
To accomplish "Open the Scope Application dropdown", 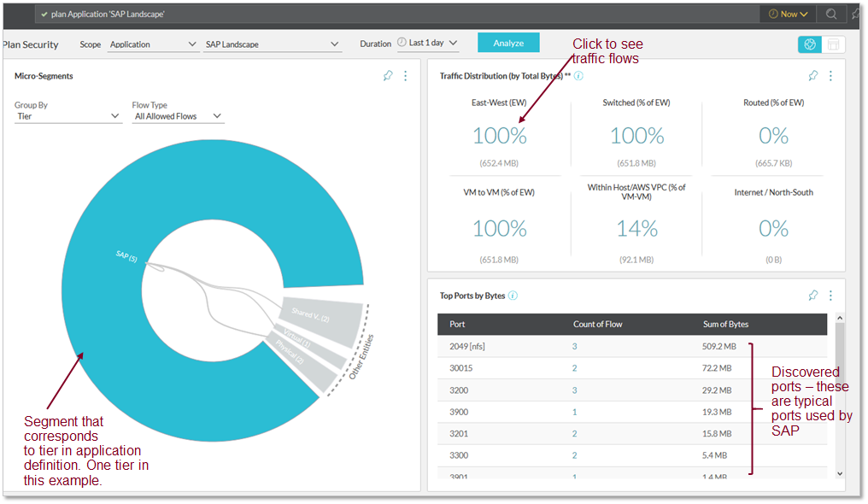I will pyautogui.click(x=153, y=44).
